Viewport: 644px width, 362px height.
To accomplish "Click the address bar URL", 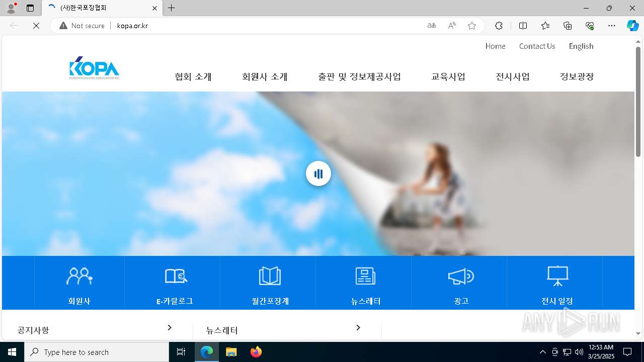I will point(132,26).
